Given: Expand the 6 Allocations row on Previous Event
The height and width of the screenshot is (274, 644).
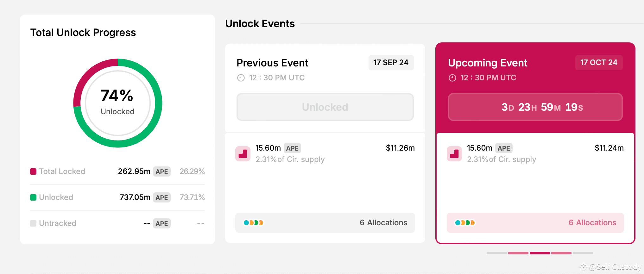Looking at the screenshot, I should [x=325, y=223].
